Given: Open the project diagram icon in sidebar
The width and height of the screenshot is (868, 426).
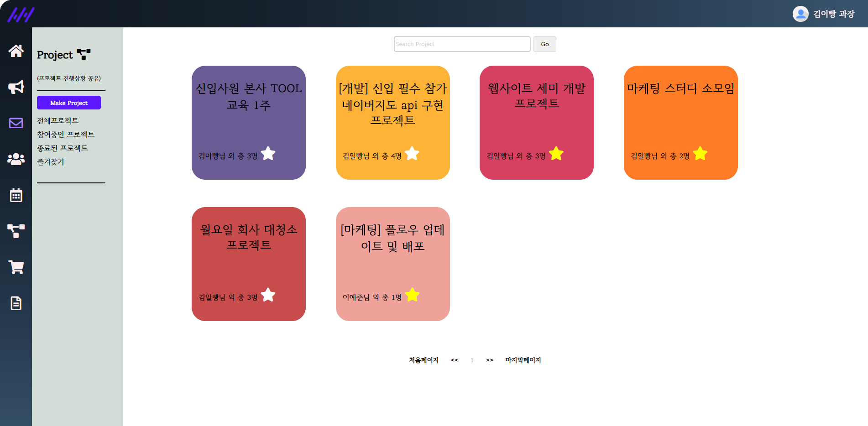Looking at the screenshot, I should (x=16, y=231).
